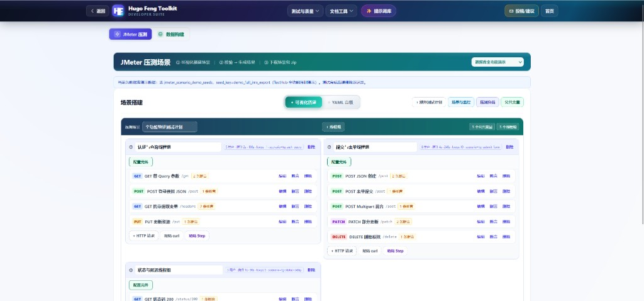The width and height of the screenshot is (644, 301).
Task: Click the 公共变量 button
Action: point(512,103)
